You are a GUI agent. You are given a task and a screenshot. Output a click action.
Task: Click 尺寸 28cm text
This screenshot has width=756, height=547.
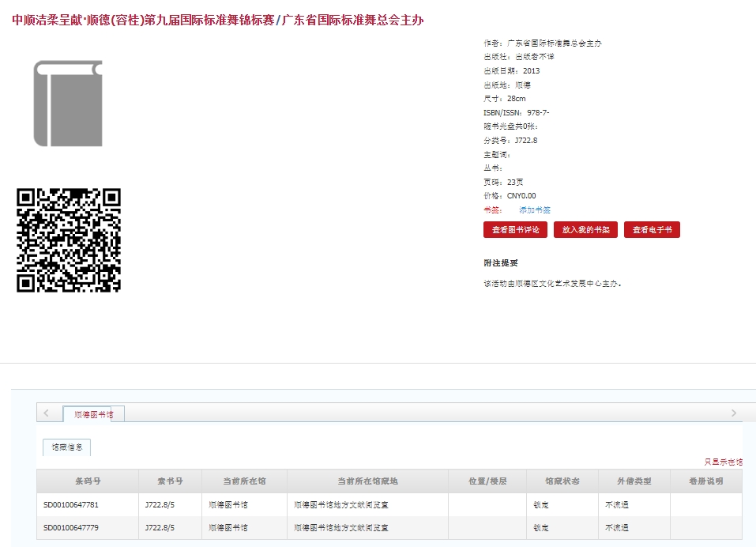505,98
